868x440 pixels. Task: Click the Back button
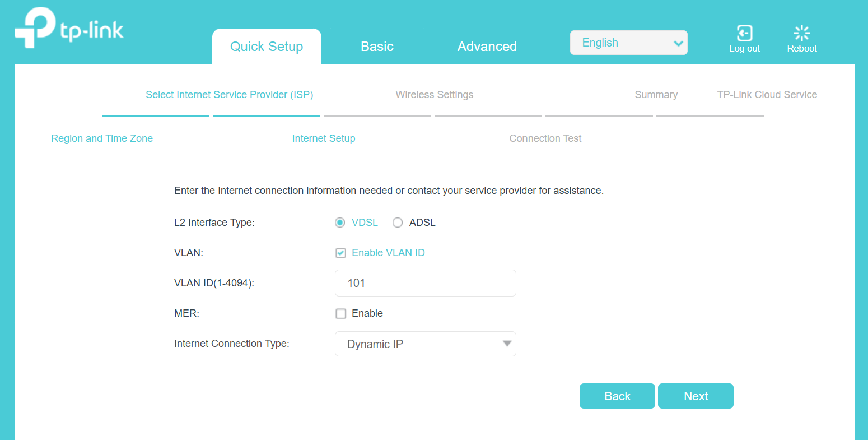click(617, 396)
